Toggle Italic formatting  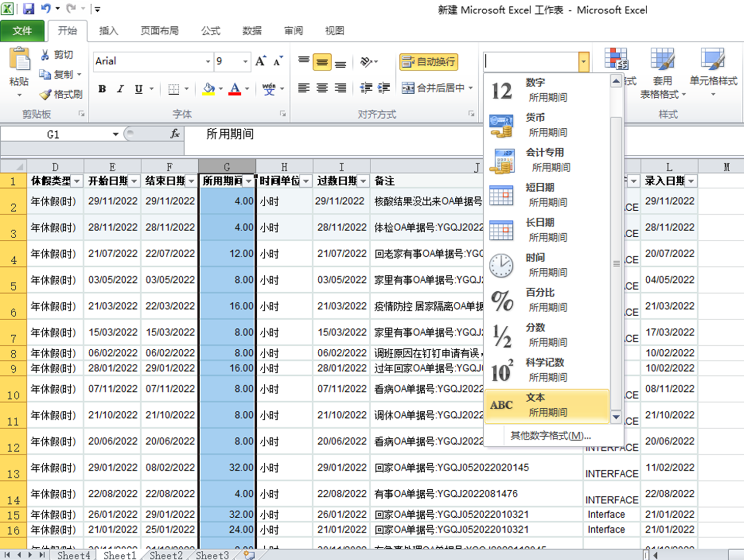[120, 89]
